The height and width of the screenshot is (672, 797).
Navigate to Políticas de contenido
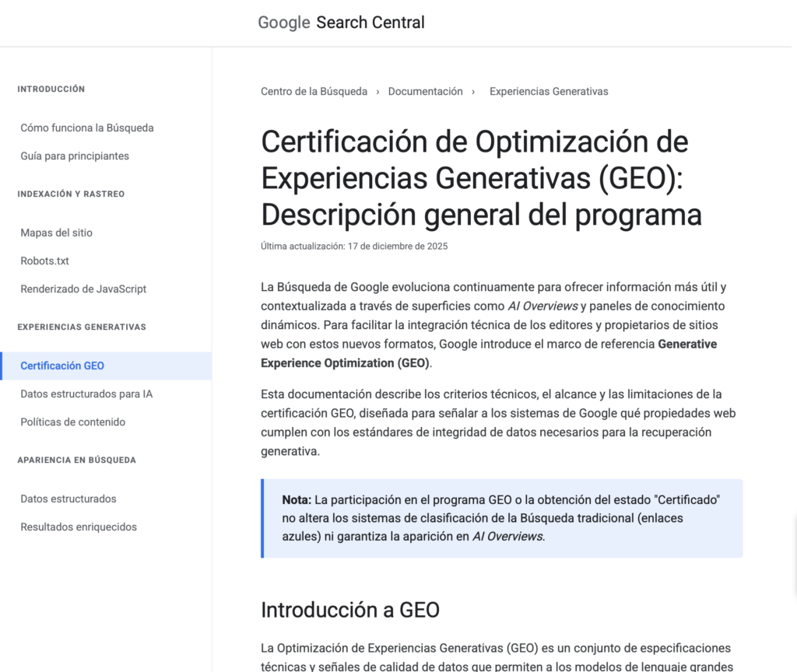pyautogui.click(x=72, y=422)
